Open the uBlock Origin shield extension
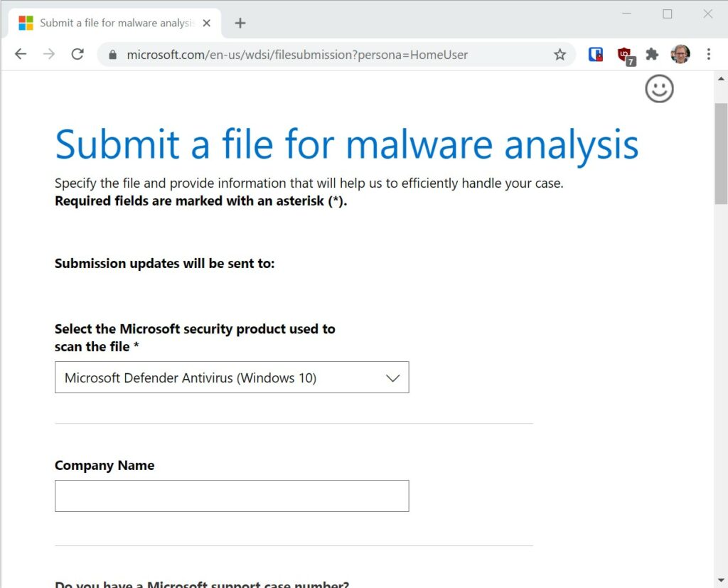728x588 pixels. pyautogui.click(x=625, y=55)
